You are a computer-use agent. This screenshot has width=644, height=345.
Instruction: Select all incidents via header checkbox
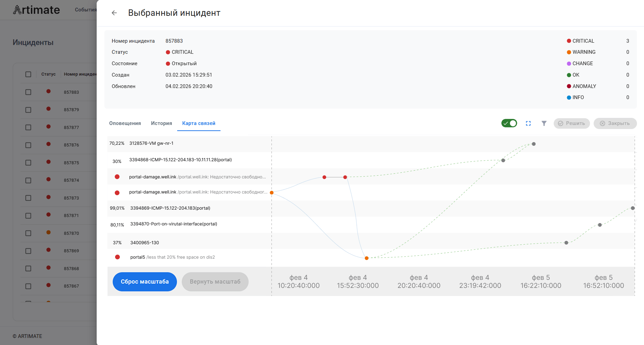point(28,74)
